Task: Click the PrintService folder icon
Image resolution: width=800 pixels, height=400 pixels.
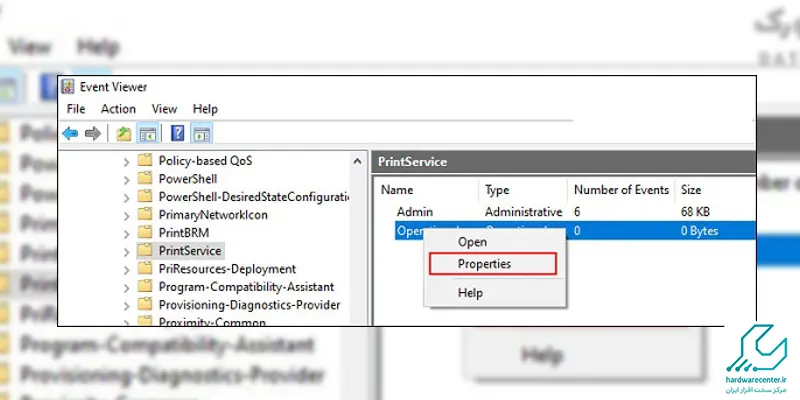Action: (x=145, y=251)
